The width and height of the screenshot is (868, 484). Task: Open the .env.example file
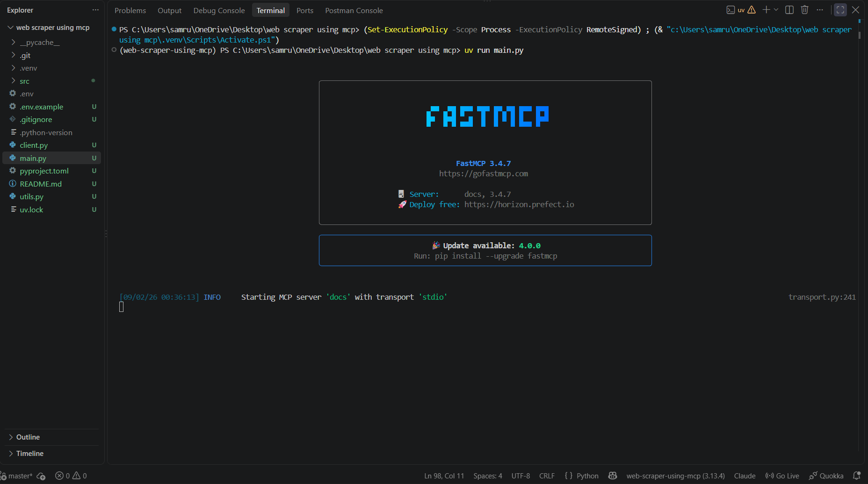coord(52,107)
